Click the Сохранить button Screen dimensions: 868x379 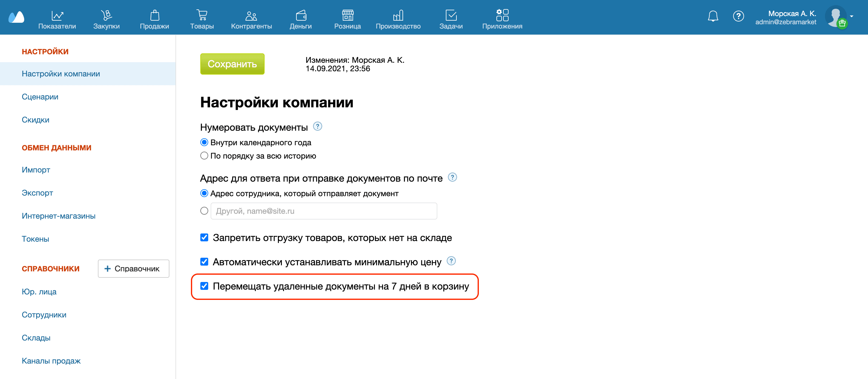[232, 64]
